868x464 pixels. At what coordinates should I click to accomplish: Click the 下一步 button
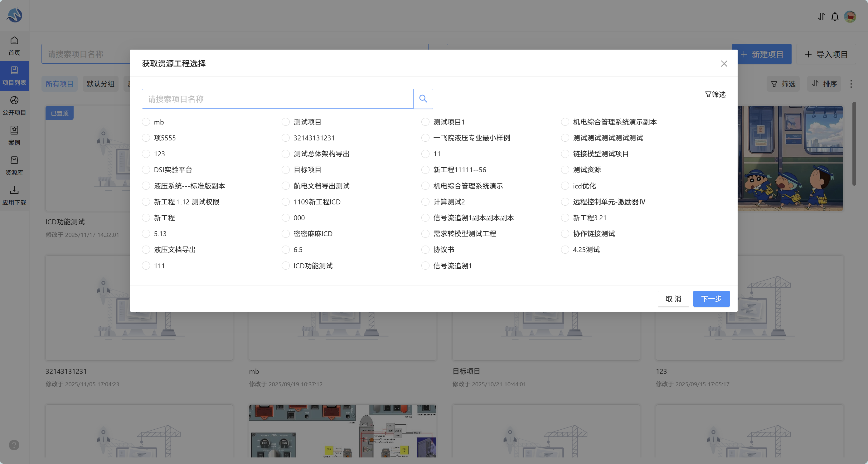pos(711,299)
